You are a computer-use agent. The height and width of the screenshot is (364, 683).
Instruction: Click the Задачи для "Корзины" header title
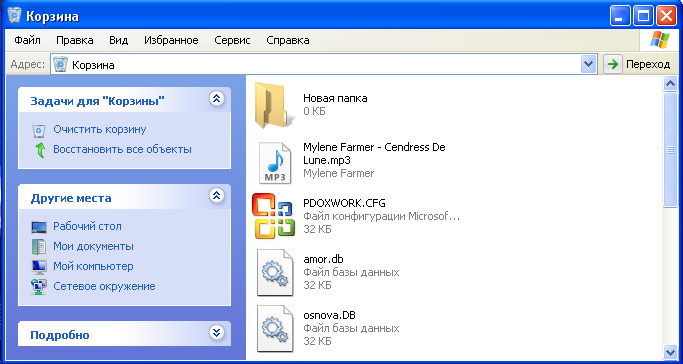pos(98,101)
